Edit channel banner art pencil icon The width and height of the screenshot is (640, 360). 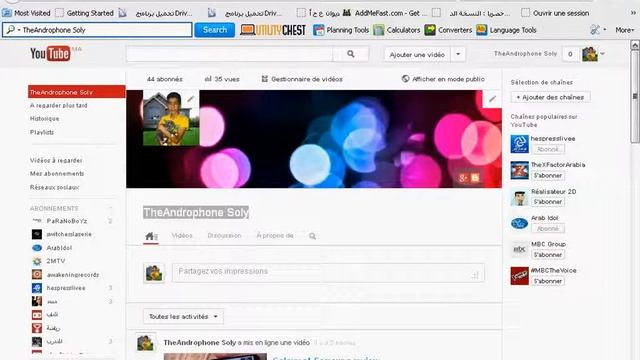tap(492, 99)
